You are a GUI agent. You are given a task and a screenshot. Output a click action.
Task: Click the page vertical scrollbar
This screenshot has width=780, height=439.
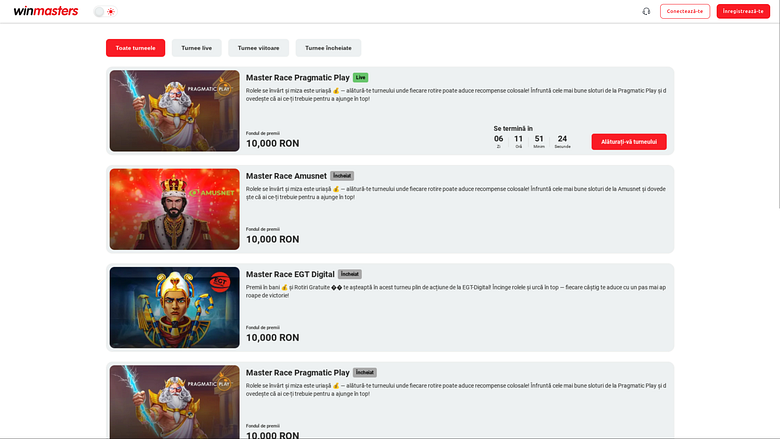(778, 104)
